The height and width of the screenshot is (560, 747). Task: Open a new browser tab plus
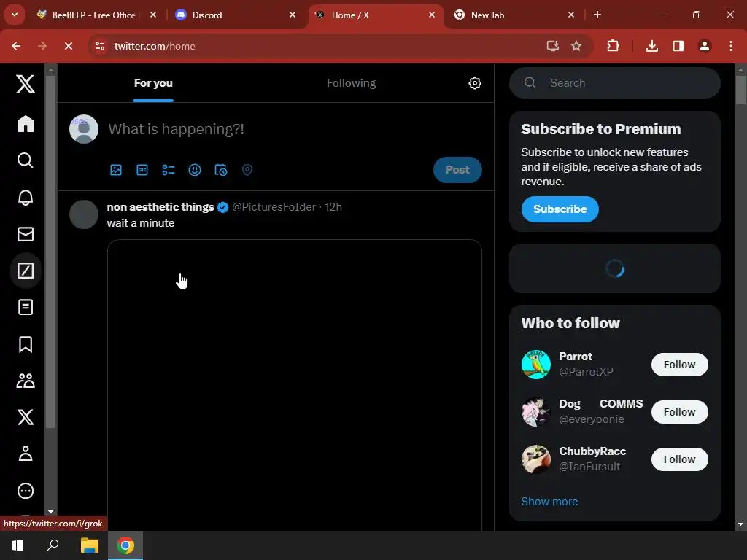[597, 15]
